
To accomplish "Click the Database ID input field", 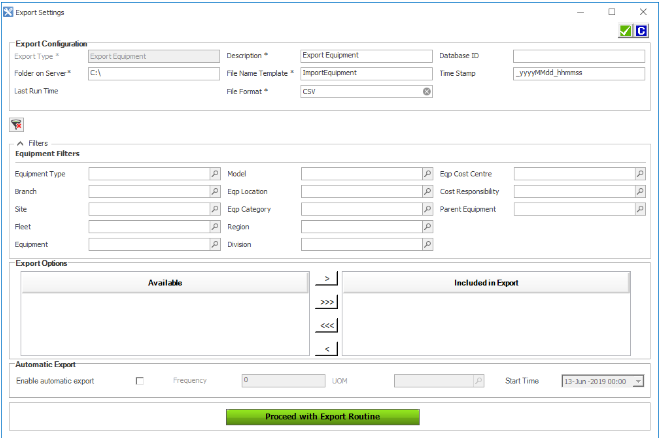I will tap(579, 55).
